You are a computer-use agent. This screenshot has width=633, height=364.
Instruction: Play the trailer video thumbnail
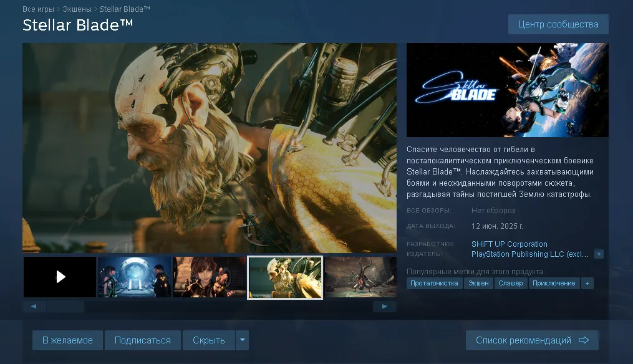click(x=60, y=277)
